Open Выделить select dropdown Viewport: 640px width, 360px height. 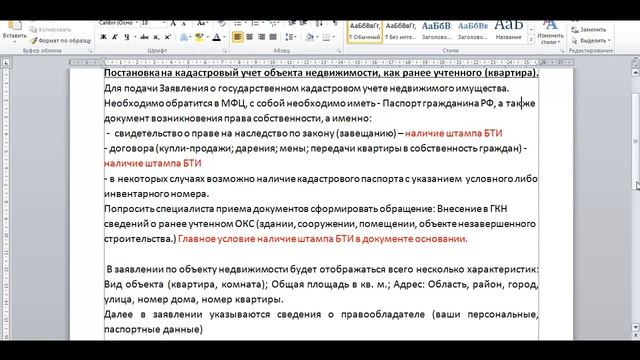tap(591, 40)
